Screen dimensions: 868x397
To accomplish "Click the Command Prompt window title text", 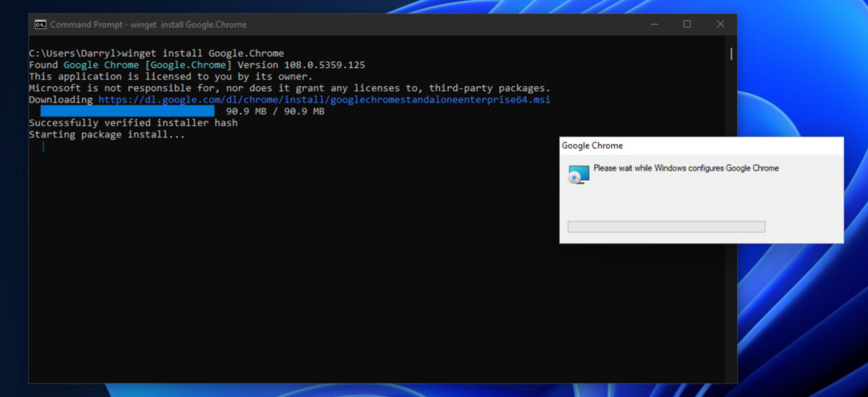I will [148, 25].
